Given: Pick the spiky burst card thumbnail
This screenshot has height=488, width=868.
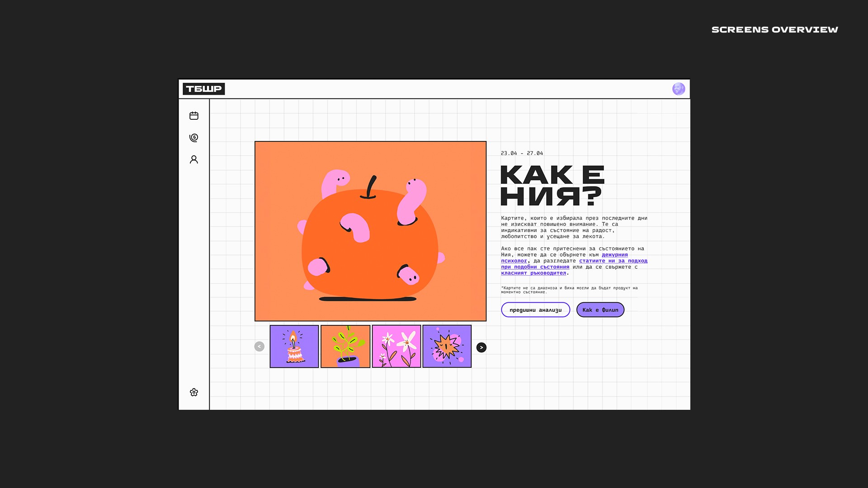Looking at the screenshot, I should (447, 347).
